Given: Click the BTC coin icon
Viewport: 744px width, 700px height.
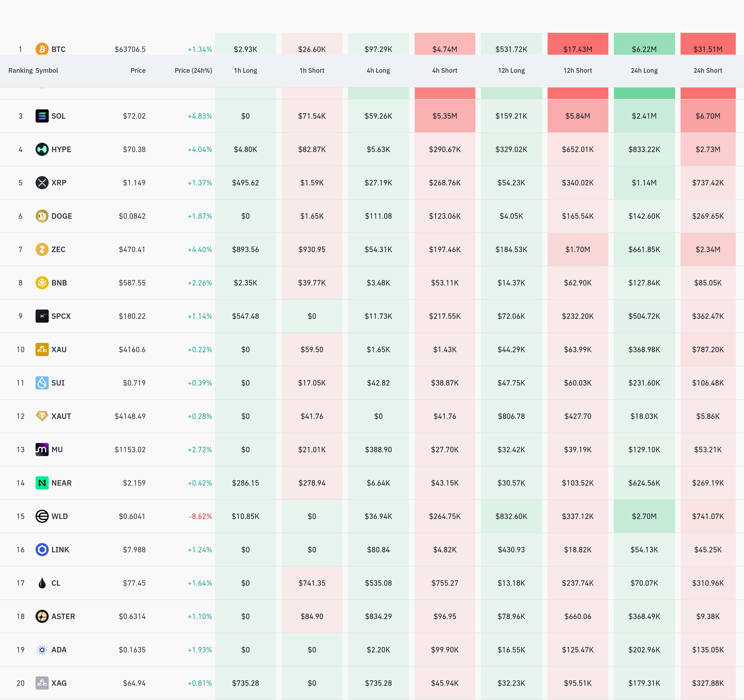Looking at the screenshot, I should tap(42, 49).
